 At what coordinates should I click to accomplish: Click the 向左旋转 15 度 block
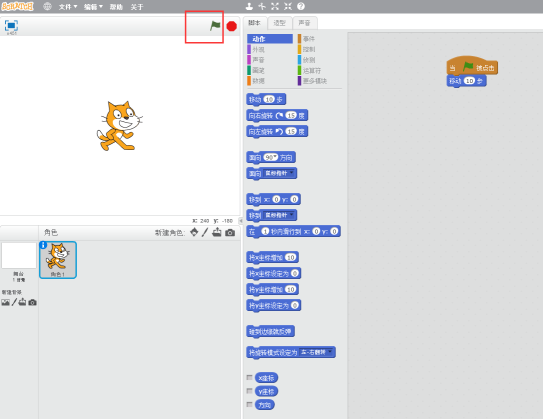(277, 132)
